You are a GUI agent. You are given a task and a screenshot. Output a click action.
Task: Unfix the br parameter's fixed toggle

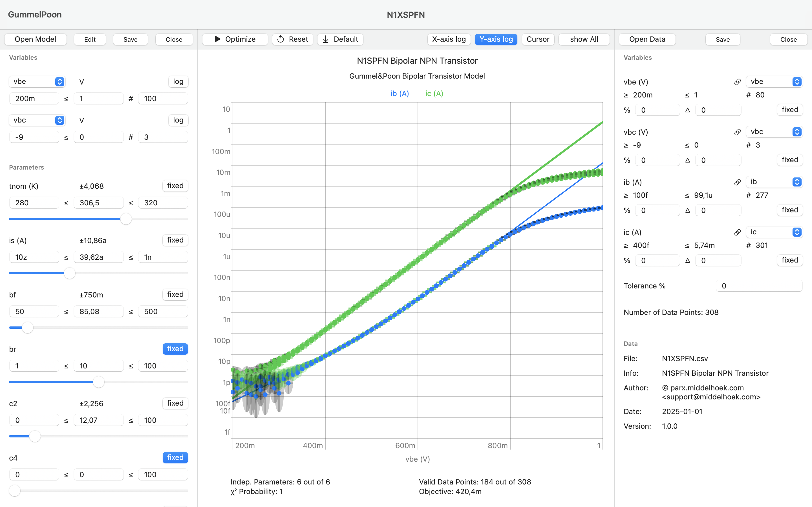[x=175, y=349]
